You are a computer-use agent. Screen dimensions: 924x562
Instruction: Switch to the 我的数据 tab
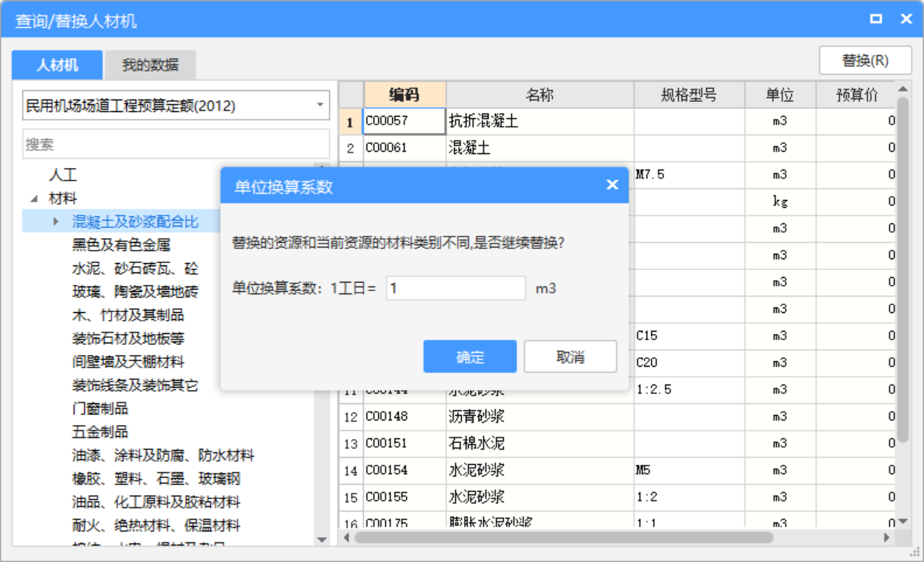pos(150,65)
